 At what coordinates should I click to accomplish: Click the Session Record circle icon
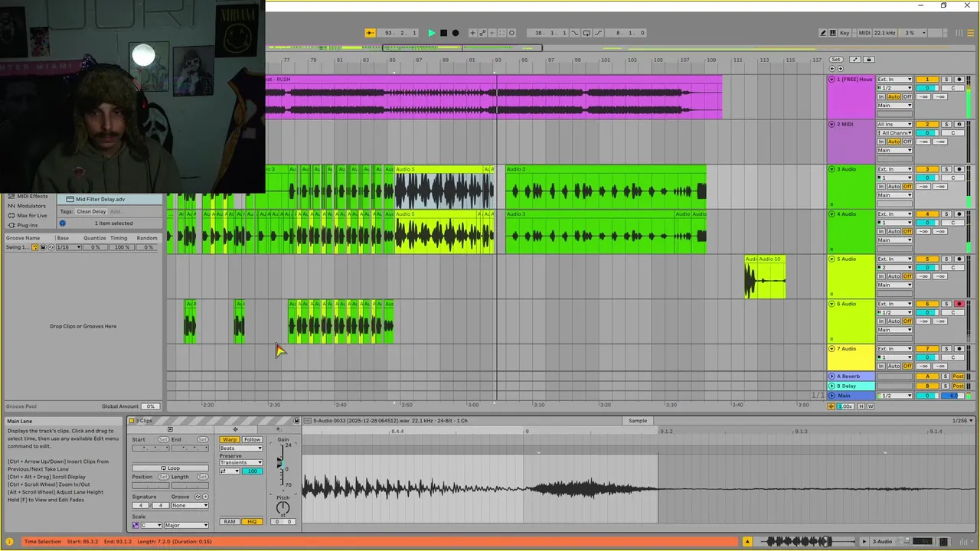pos(511,33)
